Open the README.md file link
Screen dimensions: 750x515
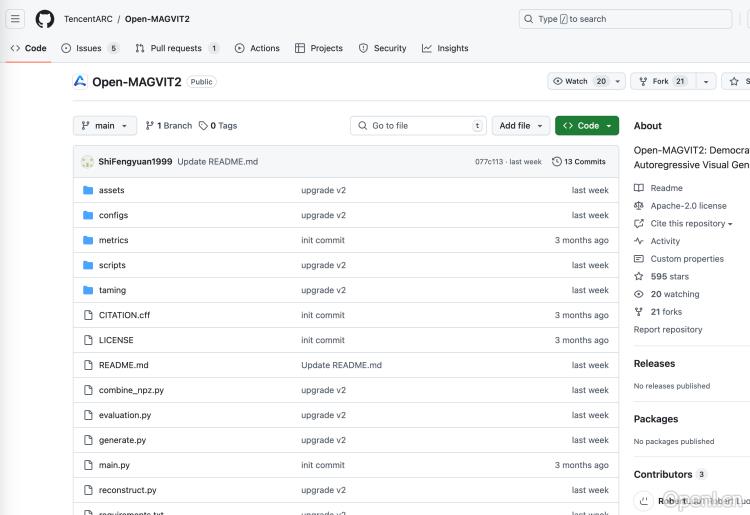(123, 365)
